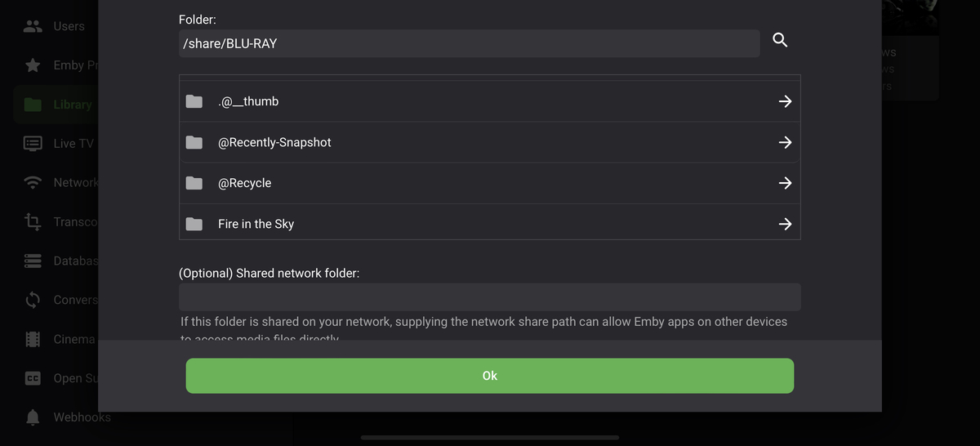
Task: Select the Transcoding crop icon
Action: pos(33,221)
